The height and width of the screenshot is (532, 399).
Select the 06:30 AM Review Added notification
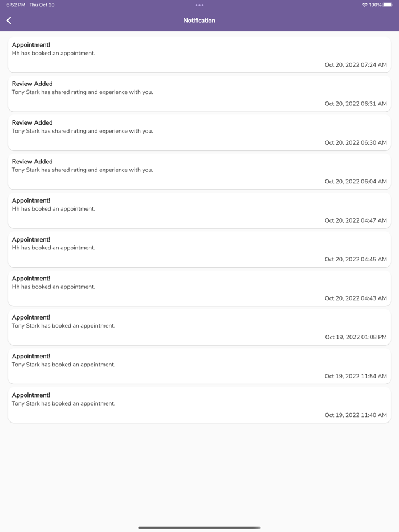[x=199, y=132]
